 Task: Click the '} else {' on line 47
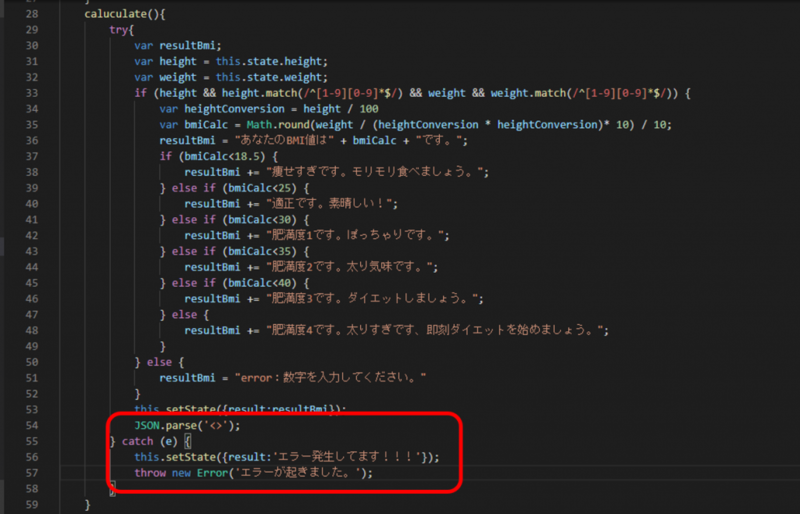coord(184,315)
